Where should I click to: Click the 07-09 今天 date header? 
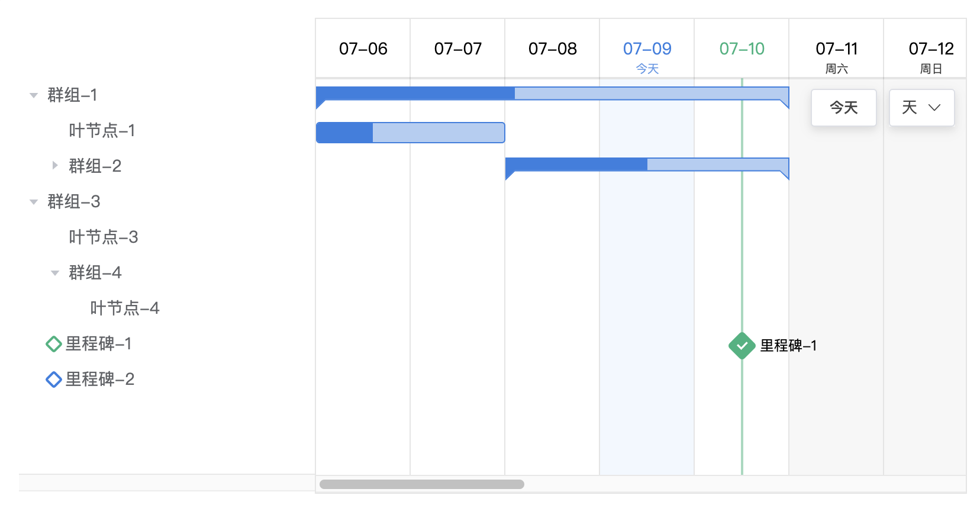[x=647, y=54]
